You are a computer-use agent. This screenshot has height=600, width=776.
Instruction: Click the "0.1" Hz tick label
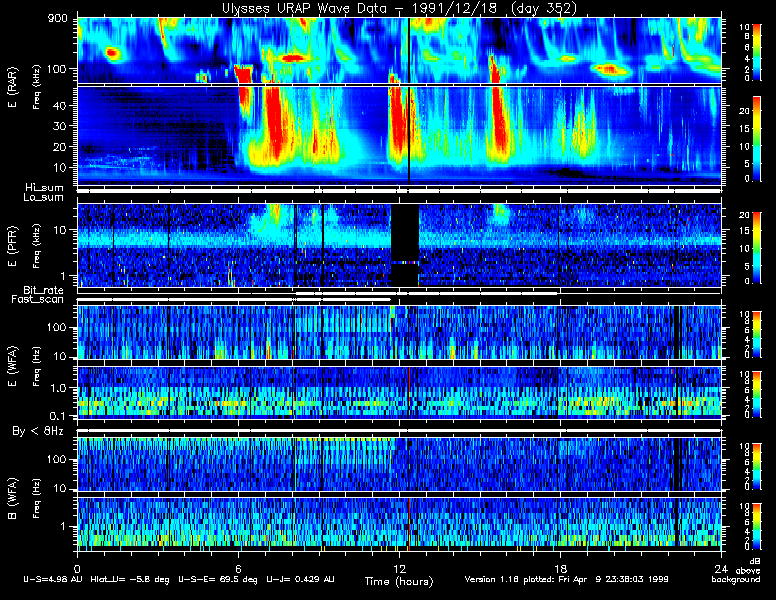coord(57,416)
